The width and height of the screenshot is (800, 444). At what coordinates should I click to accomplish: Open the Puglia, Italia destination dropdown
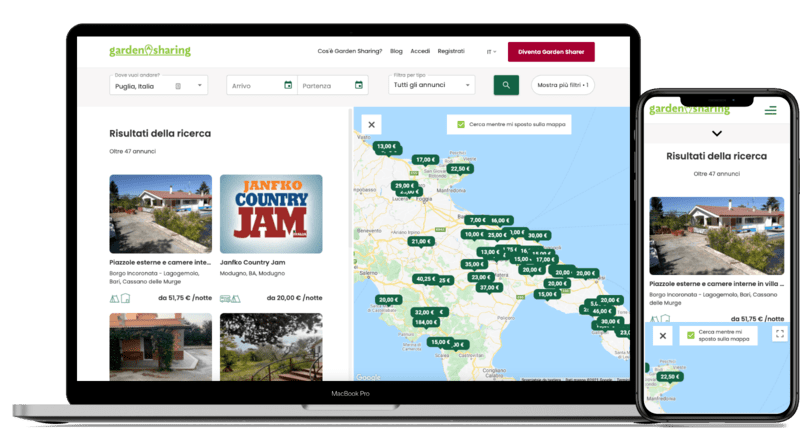[199, 85]
